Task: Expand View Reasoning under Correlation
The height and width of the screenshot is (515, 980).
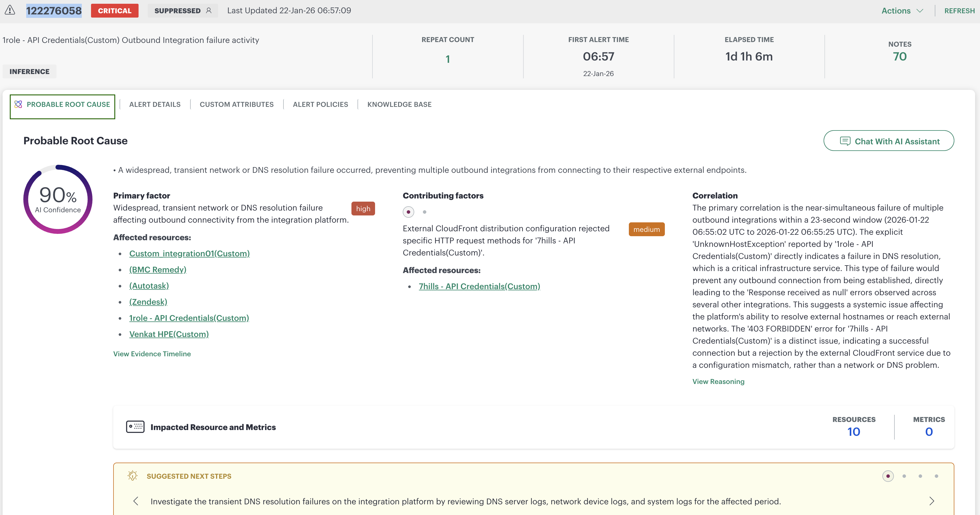Action: pyautogui.click(x=718, y=381)
